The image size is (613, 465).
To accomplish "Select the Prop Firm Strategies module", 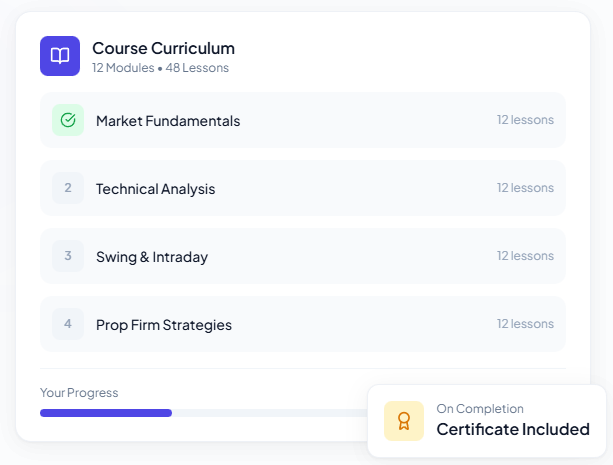I will (164, 325).
